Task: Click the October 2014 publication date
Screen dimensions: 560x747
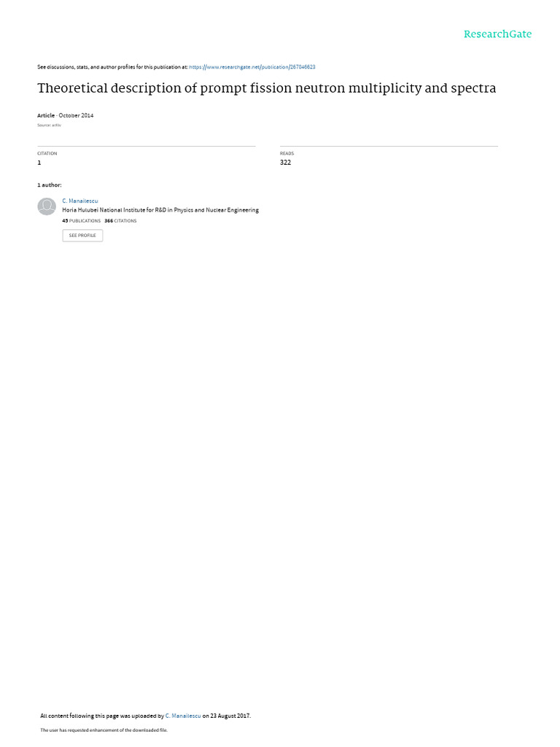Action: [76, 115]
